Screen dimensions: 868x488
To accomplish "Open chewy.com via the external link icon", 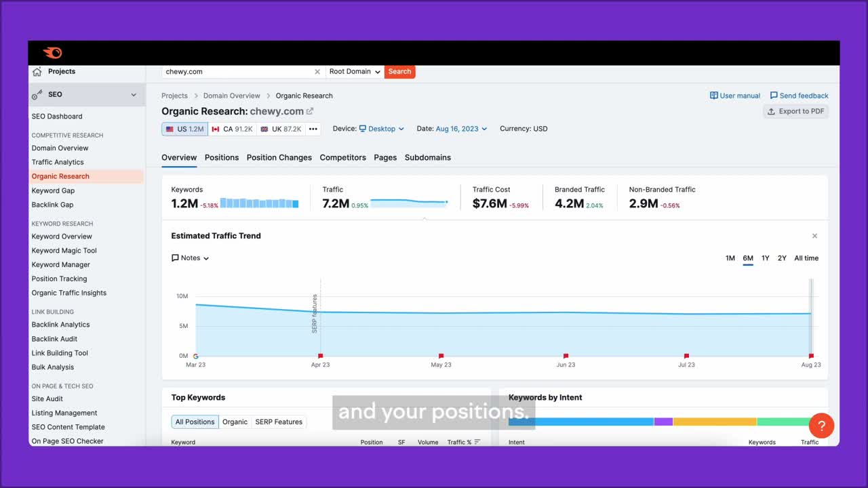I will point(310,111).
